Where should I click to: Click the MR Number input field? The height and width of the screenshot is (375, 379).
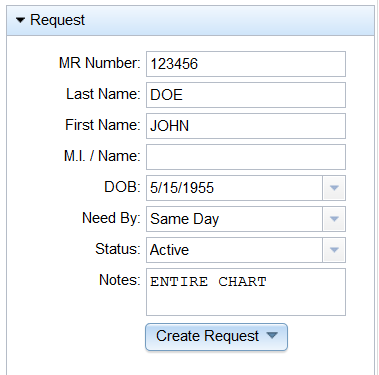point(246,64)
